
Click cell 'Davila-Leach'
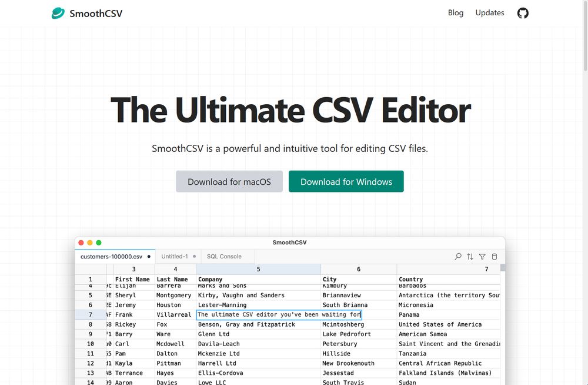coord(258,344)
